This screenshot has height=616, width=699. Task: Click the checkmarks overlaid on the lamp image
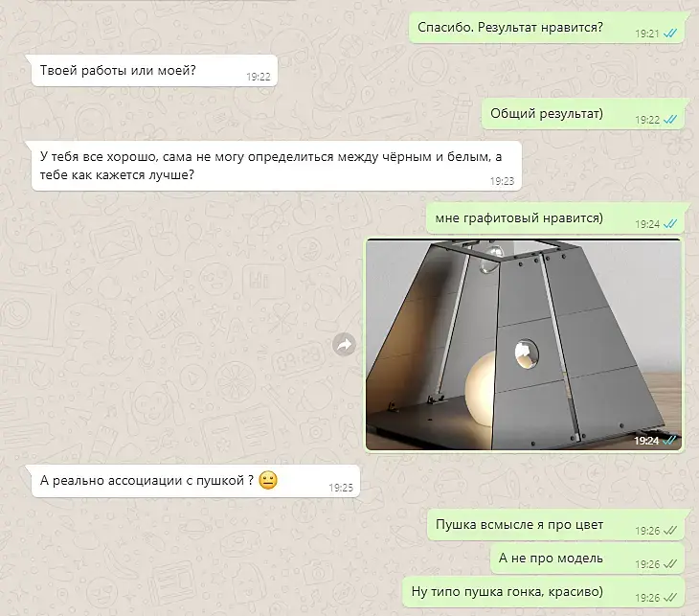tap(669, 441)
